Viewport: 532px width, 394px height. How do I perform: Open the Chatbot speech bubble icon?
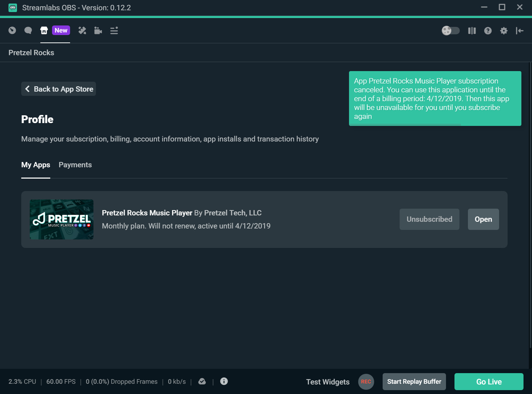28,30
